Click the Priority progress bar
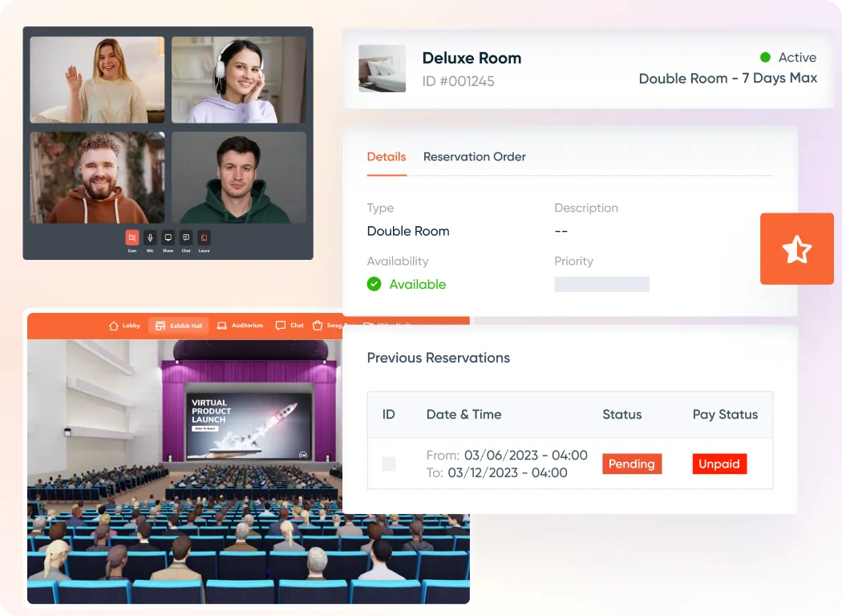Image resolution: width=842 pixels, height=616 pixels. [x=601, y=284]
